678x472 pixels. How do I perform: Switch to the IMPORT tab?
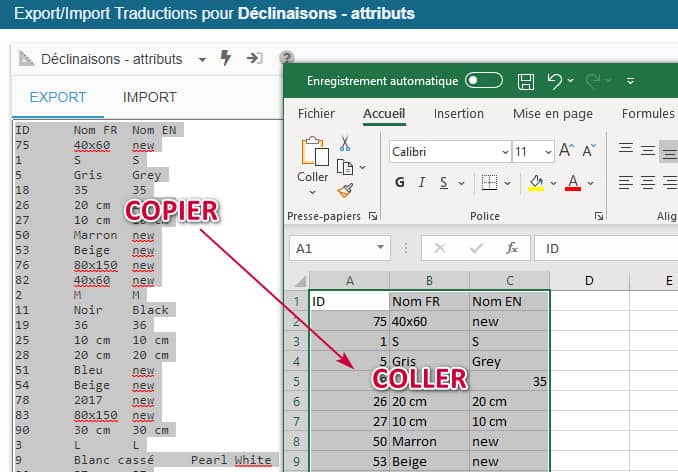tap(149, 97)
